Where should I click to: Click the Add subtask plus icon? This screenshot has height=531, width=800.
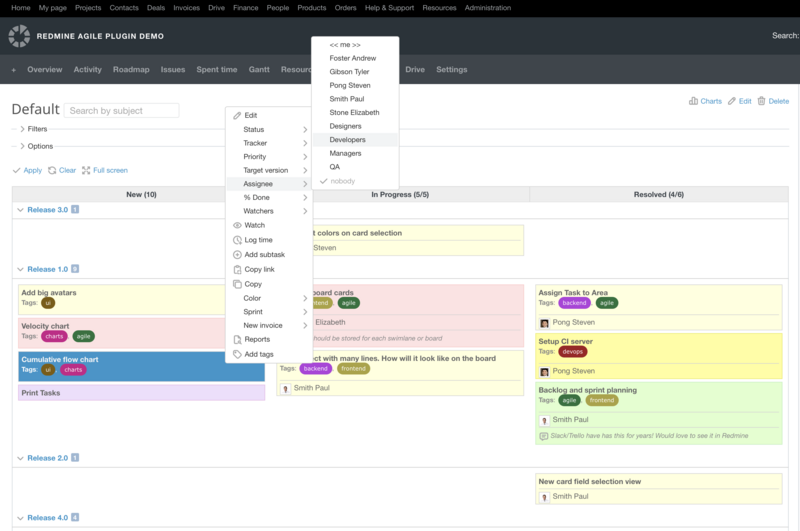(x=237, y=255)
